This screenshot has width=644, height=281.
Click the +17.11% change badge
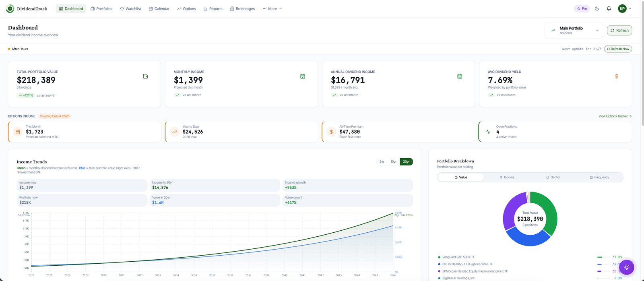(26, 95)
